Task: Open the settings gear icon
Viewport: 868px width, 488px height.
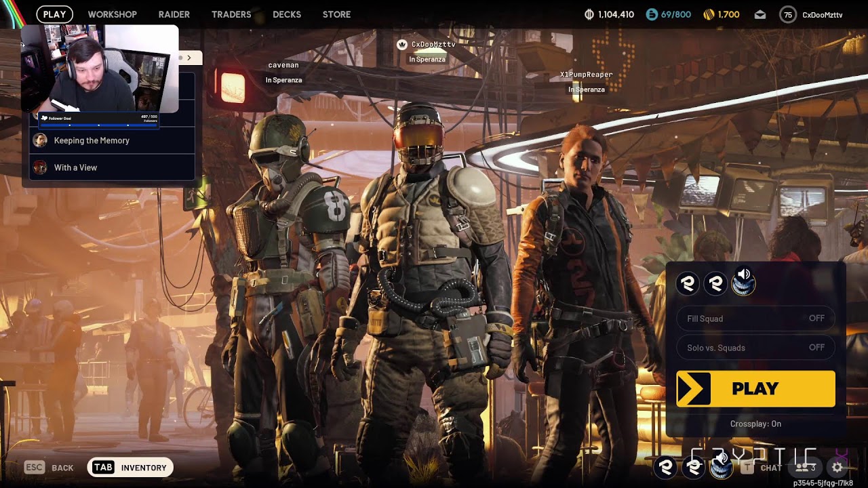Action: point(837,467)
